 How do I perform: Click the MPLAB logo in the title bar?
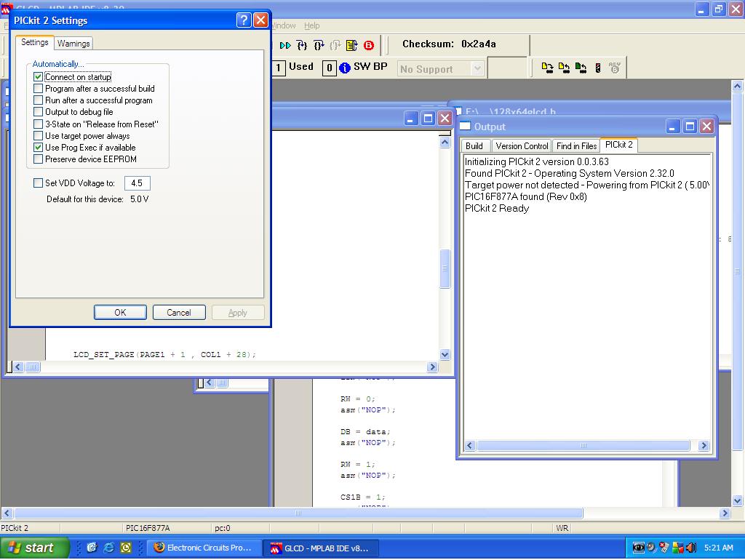6,9
